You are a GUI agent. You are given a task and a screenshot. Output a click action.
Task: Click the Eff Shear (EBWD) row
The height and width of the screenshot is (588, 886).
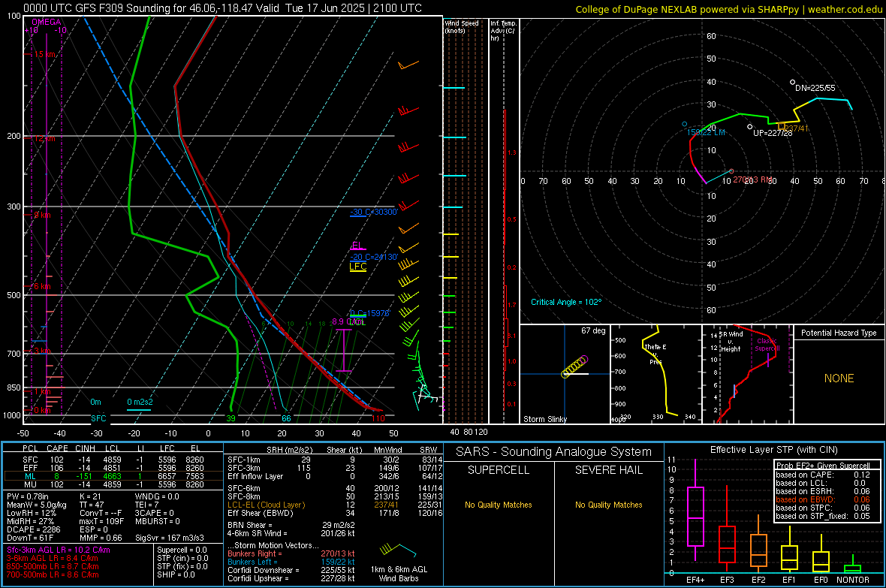pos(335,513)
